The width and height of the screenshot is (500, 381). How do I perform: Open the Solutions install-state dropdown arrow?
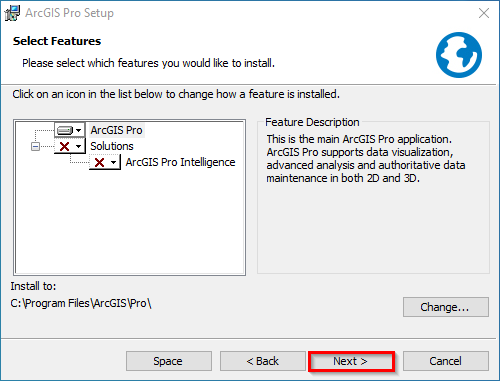(79, 146)
